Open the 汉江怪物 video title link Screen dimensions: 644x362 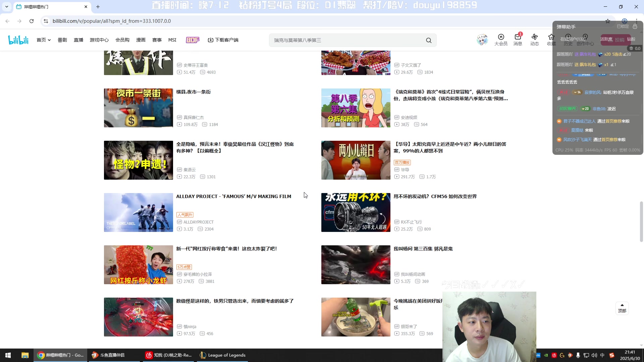[235, 147]
